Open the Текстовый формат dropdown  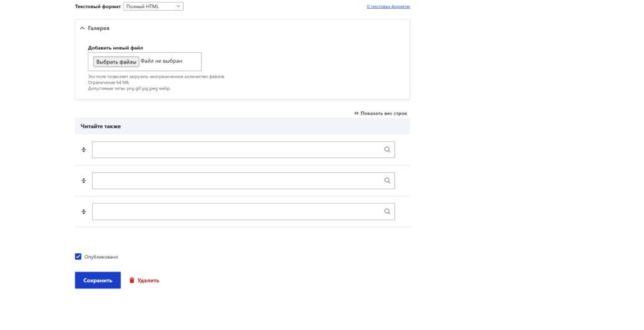pos(153,6)
